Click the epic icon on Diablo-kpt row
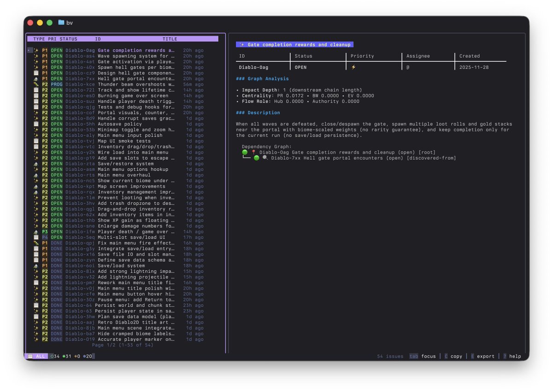Screen dimensions: 553x392 tap(36, 187)
